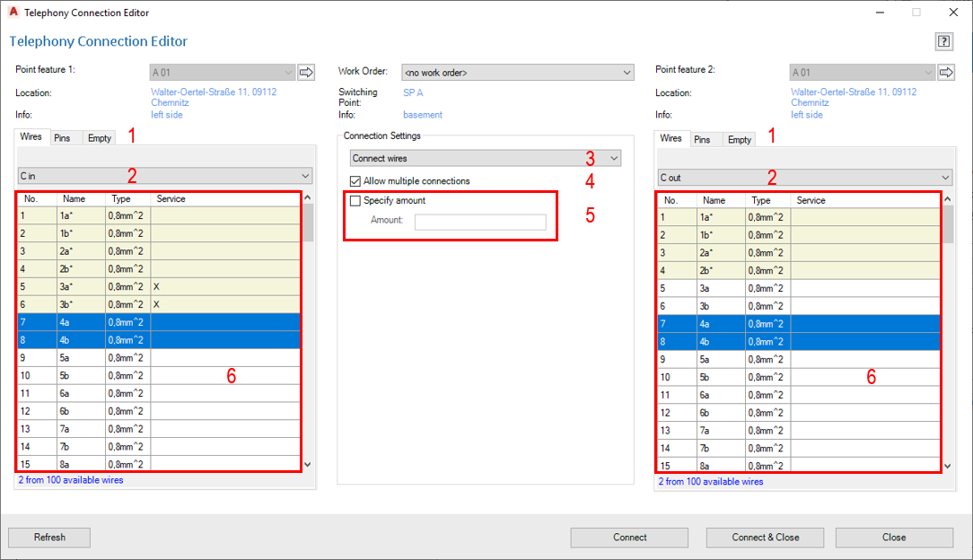973x560 pixels.
Task: Open the C out cable dropdown
Action: (x=804, y=178)
